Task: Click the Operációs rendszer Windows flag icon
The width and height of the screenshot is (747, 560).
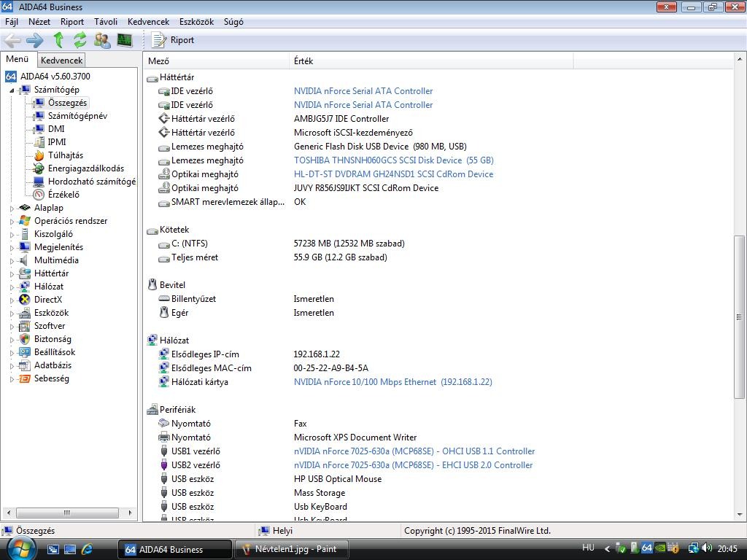Action: tap(25, 221)
